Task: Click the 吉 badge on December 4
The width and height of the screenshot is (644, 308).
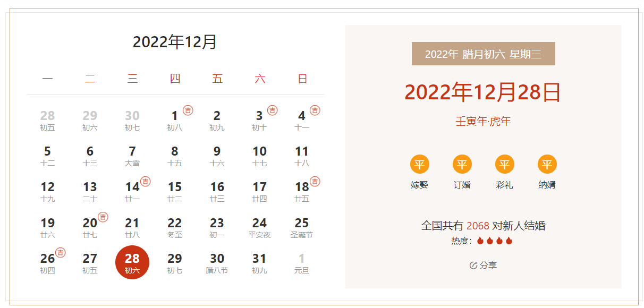Action: [315, 110]
